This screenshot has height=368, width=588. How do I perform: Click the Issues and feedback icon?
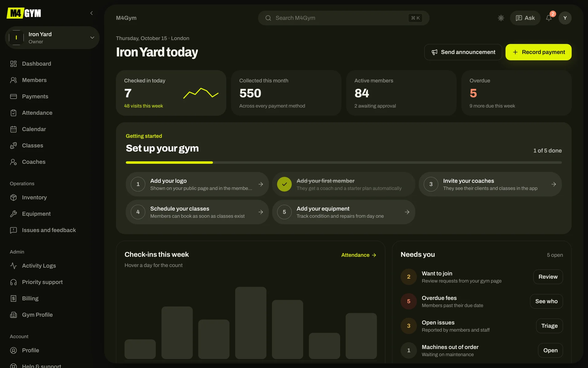tap(13, 230)
